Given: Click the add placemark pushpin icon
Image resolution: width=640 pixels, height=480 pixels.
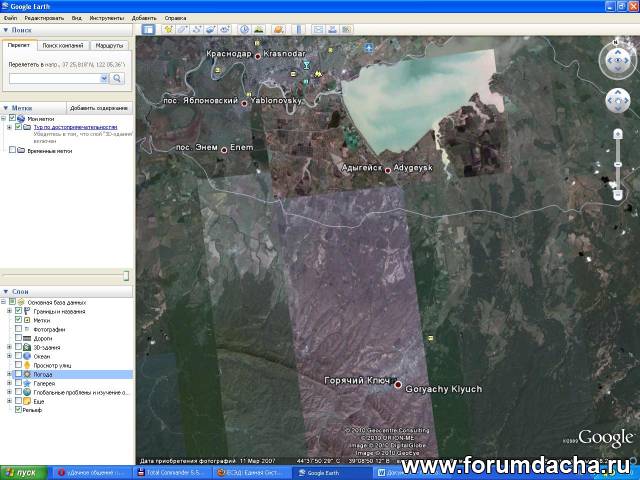Looking at the screenshot, I should (x=169, y=30).
